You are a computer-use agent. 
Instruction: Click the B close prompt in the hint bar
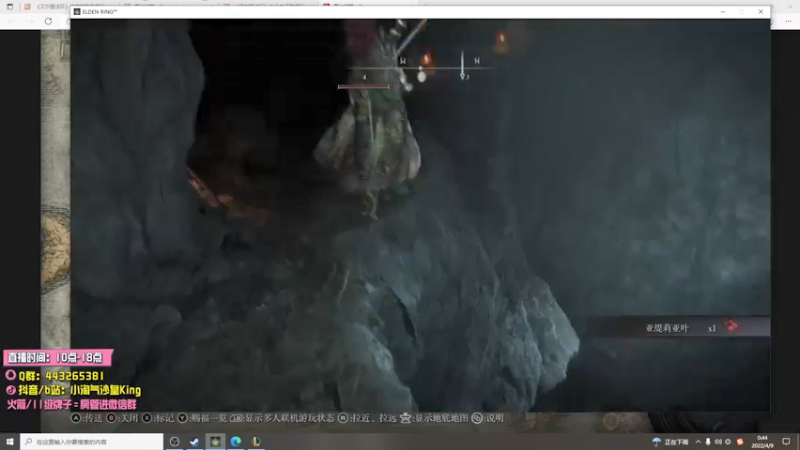point(122,418)
